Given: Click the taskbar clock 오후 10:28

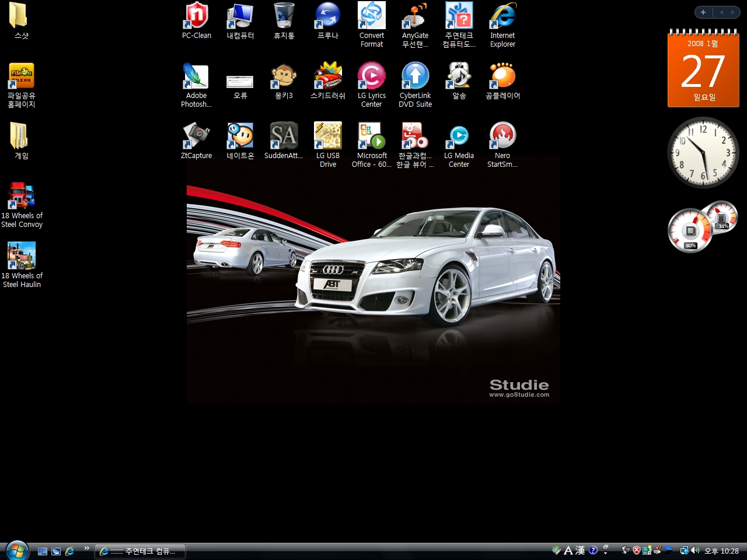Looking at the screenshot, I should 721,551.
